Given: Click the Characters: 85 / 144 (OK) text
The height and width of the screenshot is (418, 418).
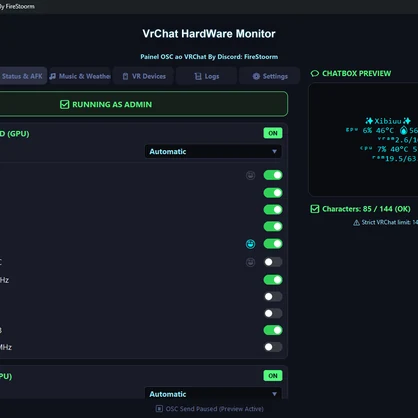Looking at the screenshot, I should (x=366, y=209).
